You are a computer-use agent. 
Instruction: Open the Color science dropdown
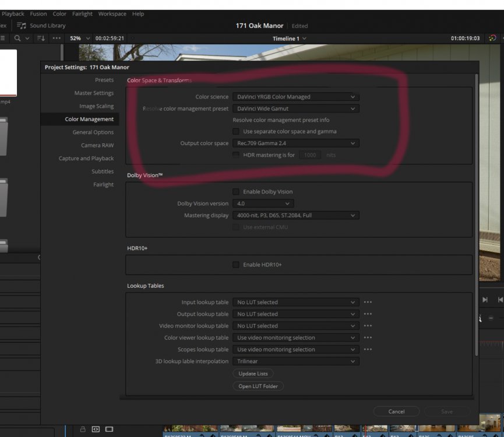pos(295,97)
